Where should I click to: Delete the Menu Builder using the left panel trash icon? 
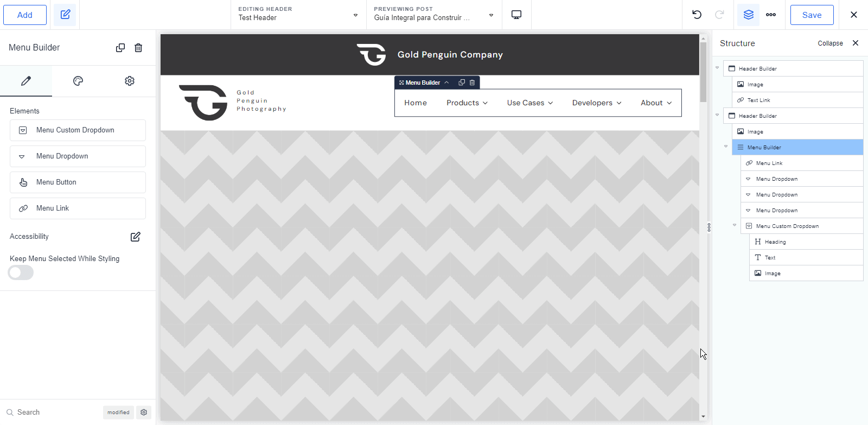click(138, 48)
